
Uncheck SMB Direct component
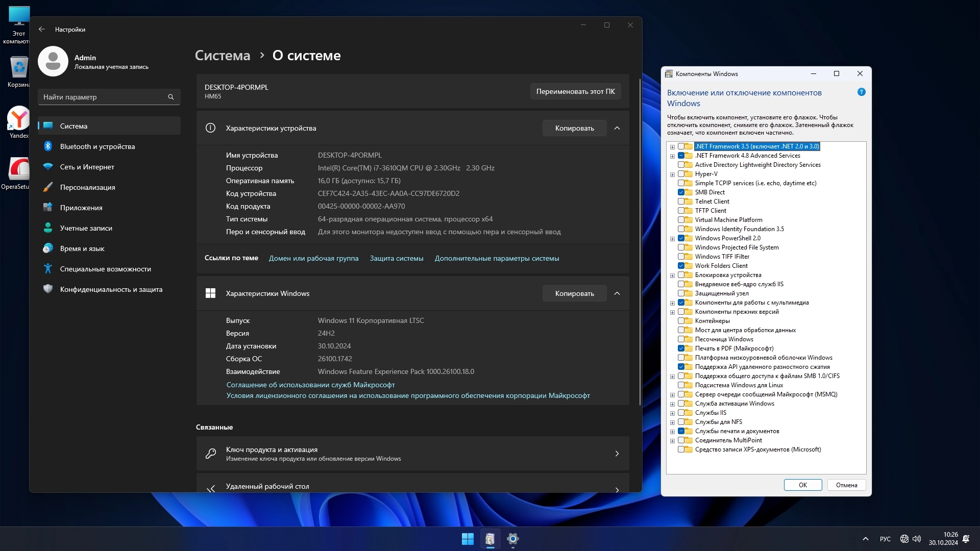(x=681, y=192)
